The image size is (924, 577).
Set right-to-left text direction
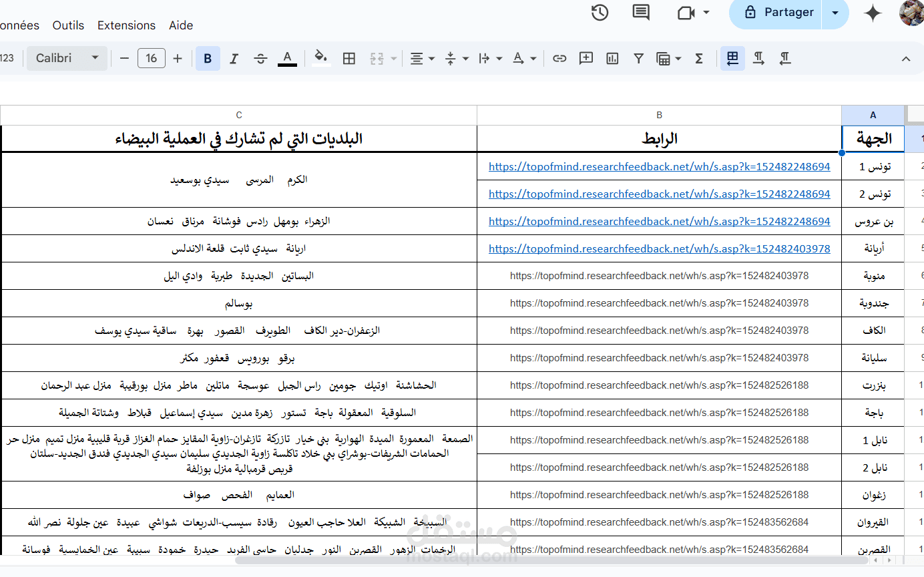(785, 59)
